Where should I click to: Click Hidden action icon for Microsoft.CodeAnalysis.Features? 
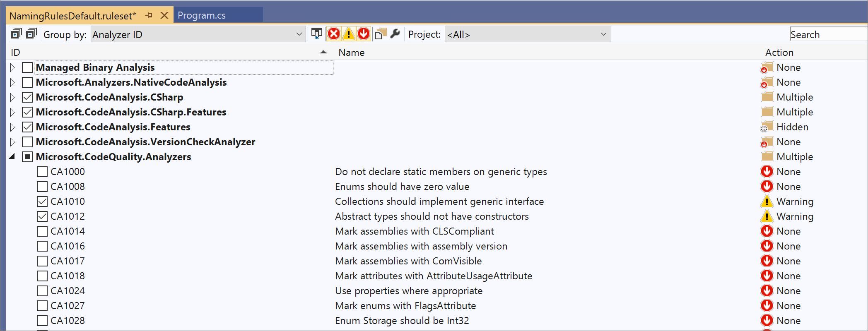pyautogui.click(x=767, y=127)
